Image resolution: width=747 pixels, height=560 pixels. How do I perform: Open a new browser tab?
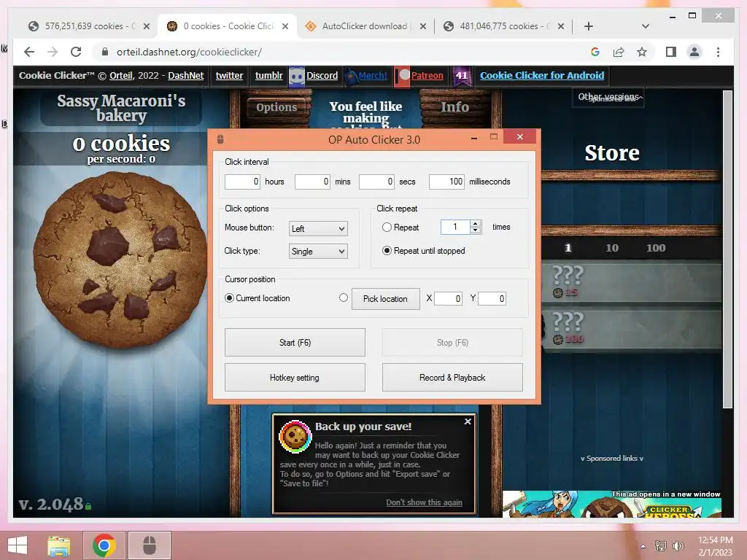589,26
